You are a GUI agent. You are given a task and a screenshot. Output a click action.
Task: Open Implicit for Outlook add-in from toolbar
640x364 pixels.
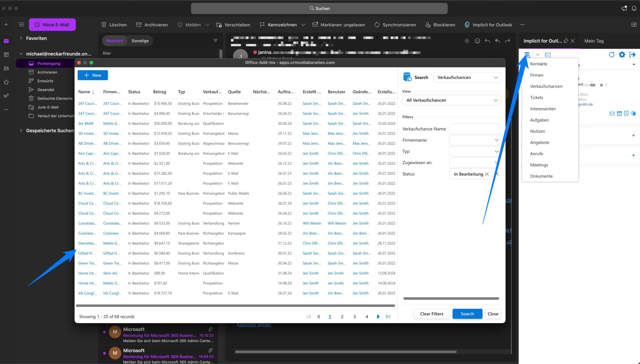(x=488, y=25)
